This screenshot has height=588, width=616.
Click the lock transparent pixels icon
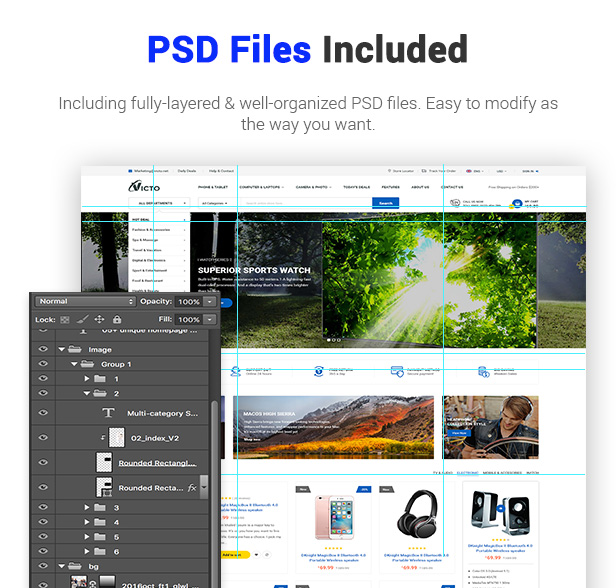[65, 320]
